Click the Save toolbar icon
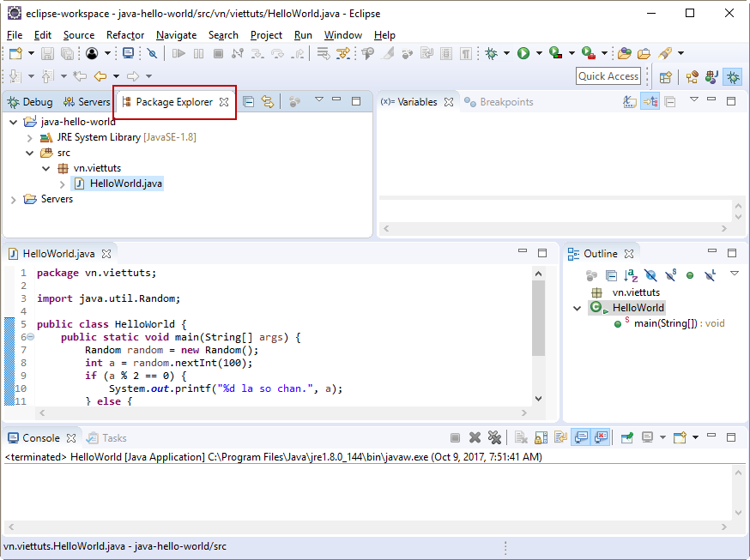 pyautogui.click(x=47, y=53)
